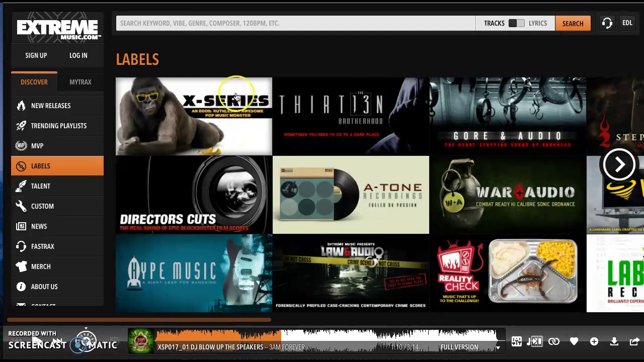The width and height of the screenshot is (644, 362).
Task: Open the War Audio label tile
Action: [508, 195]
